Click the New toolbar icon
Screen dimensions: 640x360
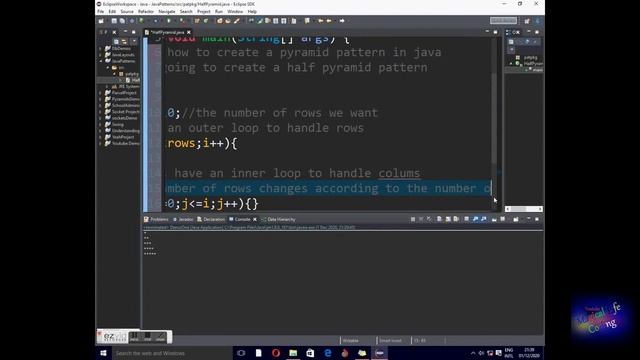tap(101, 21)
